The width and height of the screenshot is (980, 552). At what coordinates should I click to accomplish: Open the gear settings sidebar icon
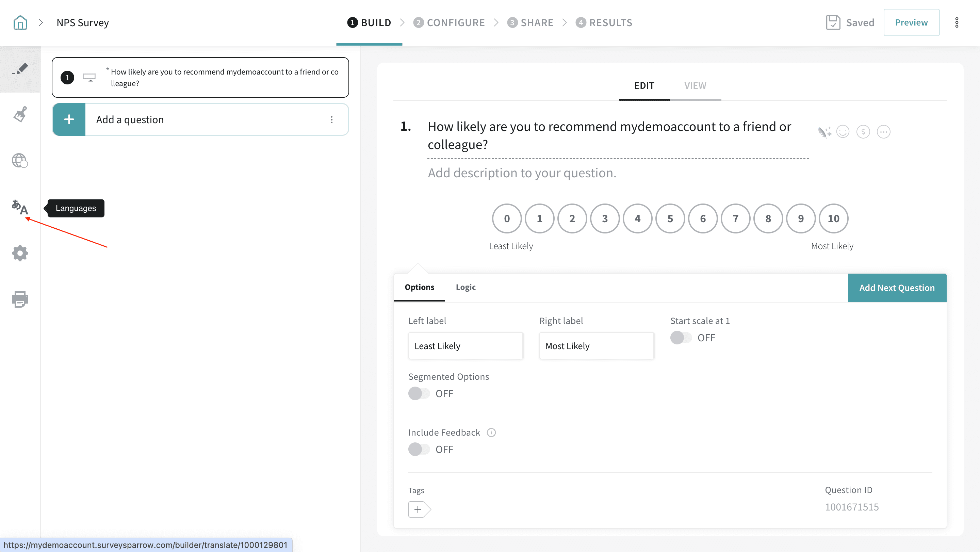(20, 253)
